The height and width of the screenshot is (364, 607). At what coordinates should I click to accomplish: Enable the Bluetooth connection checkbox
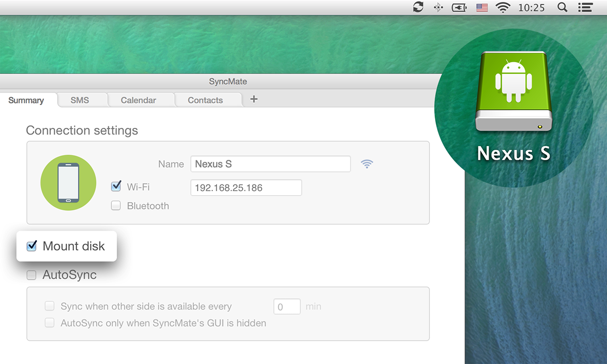(x=116, y=206)
